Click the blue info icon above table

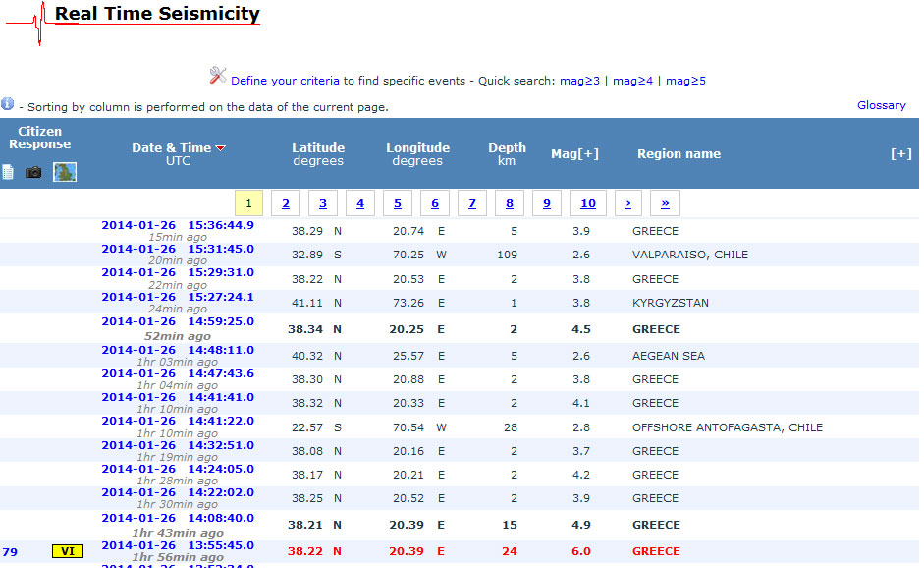8,104
